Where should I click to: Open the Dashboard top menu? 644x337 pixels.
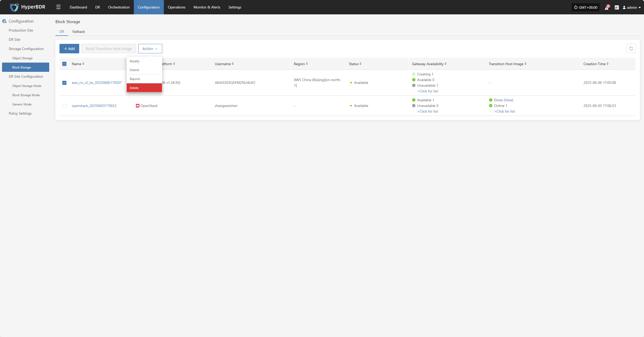tap(78, 7)
